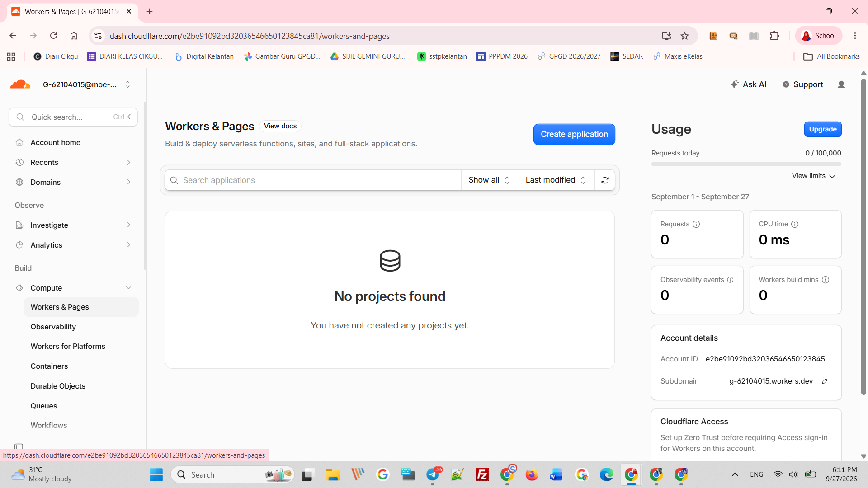Open the Last modified sort dropdown
Viewport: 868px width, 488px height.
coord(556,180)
